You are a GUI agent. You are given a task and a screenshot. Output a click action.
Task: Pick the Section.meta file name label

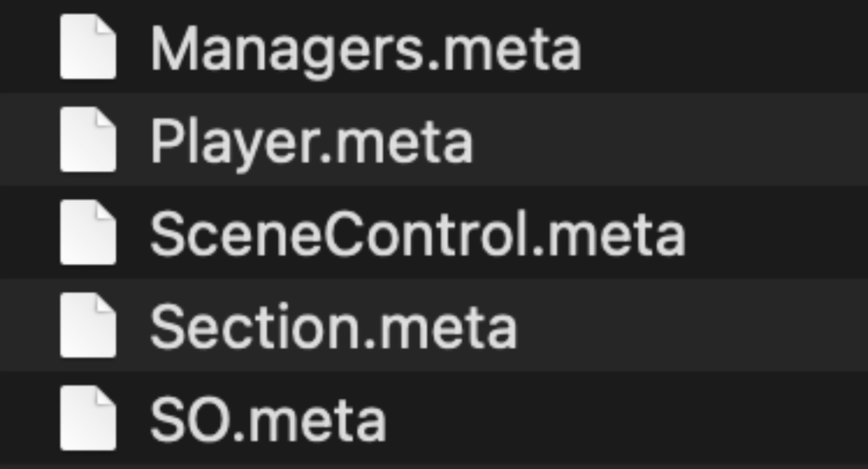coord(333,328)
